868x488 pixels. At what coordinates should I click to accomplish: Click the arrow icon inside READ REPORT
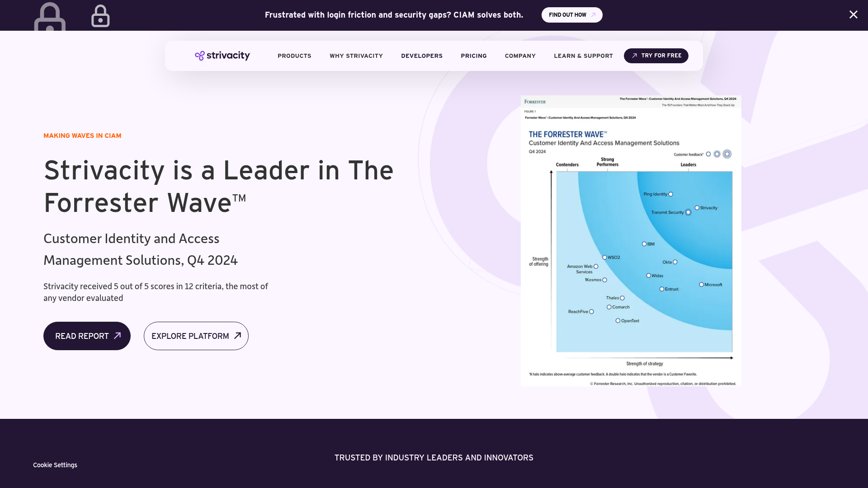118,336
